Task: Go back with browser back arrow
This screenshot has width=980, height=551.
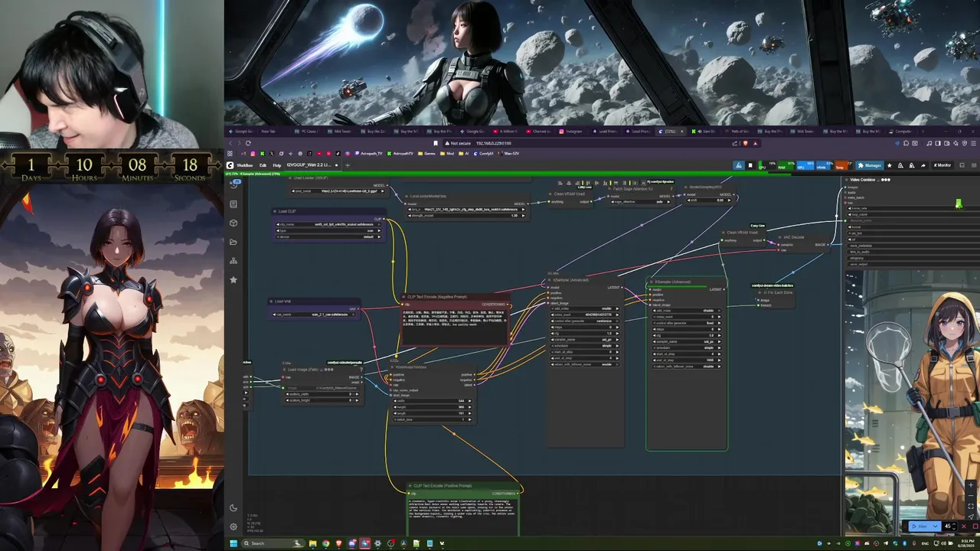Action: [x=230, y=143]
